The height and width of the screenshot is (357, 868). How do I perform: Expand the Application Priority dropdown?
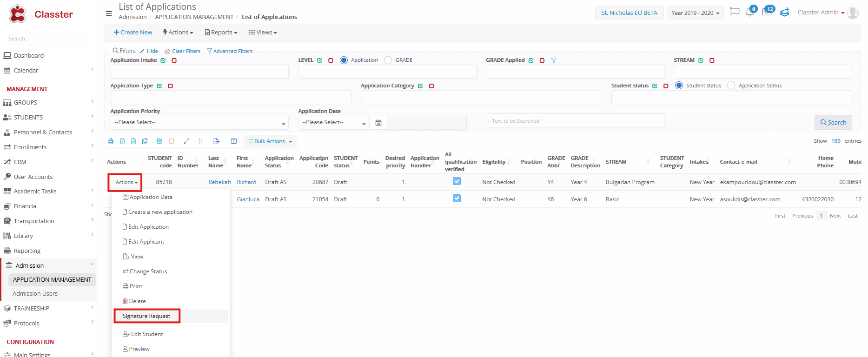coord(199,123)
